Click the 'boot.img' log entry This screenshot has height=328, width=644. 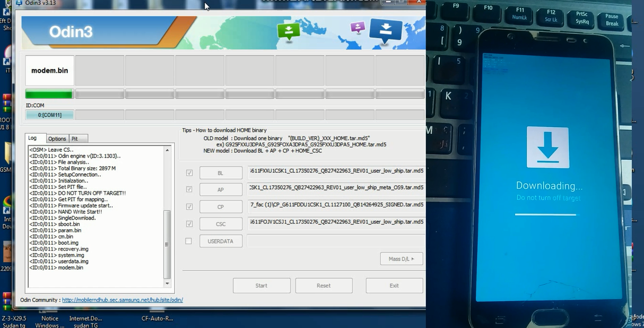pyautogui.click(x=54, y=243)
